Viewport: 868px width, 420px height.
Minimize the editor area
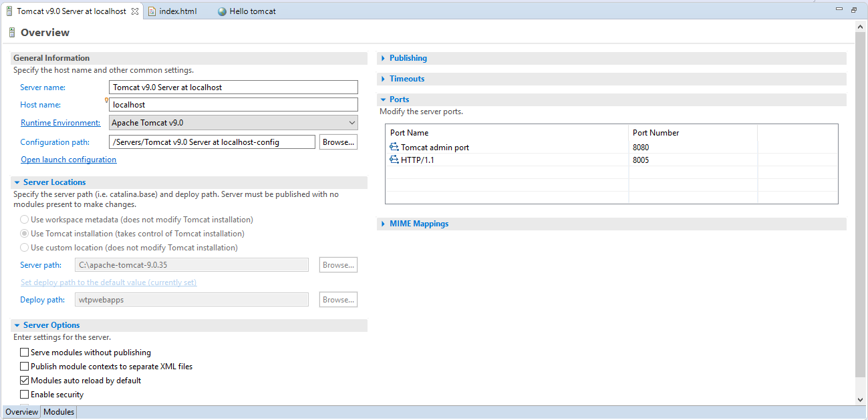839,9
